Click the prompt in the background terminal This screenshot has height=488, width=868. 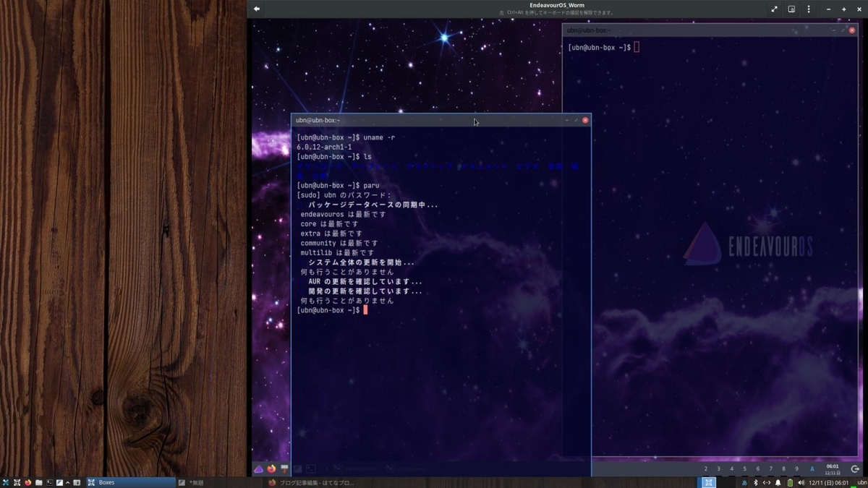(599, 48)
